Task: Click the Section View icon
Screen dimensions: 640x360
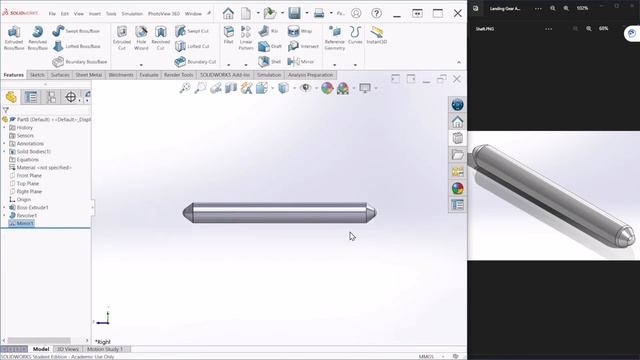Action: tap(231, 88)
